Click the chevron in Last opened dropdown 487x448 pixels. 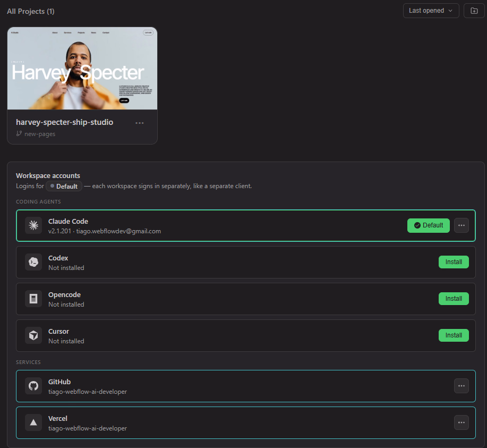(x=450, y=11)
